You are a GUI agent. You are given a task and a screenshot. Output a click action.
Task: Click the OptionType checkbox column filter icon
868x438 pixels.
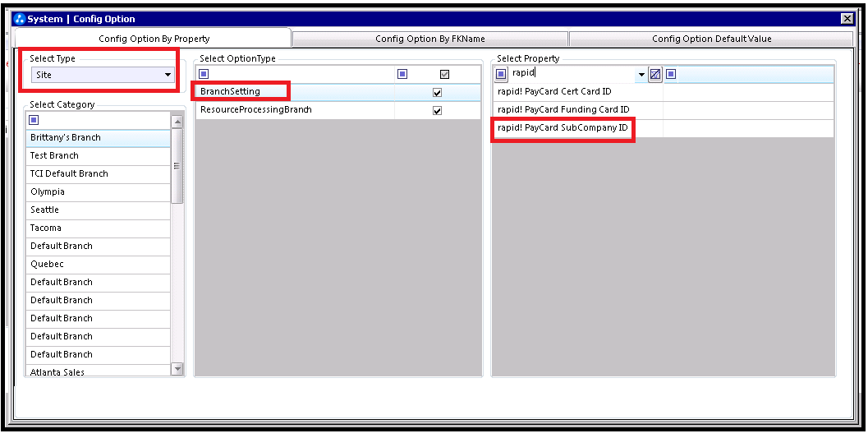point(402,74)
